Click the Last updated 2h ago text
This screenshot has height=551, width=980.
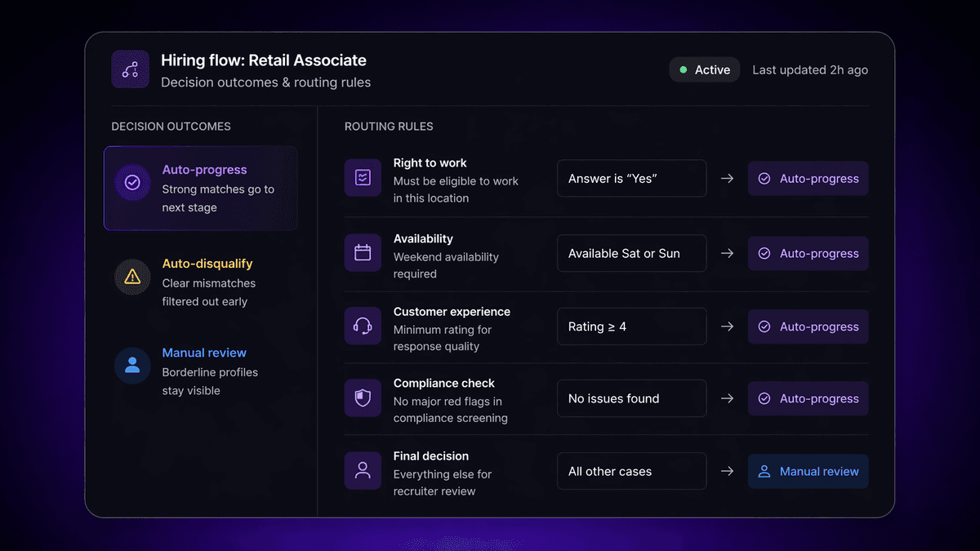(809, 69)
